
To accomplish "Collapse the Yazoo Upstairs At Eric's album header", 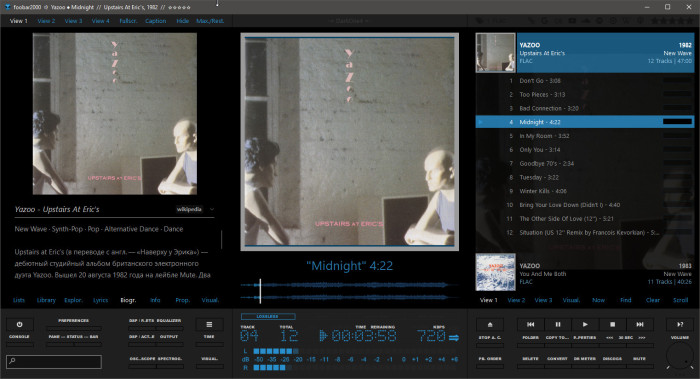I will coord(584,53).
